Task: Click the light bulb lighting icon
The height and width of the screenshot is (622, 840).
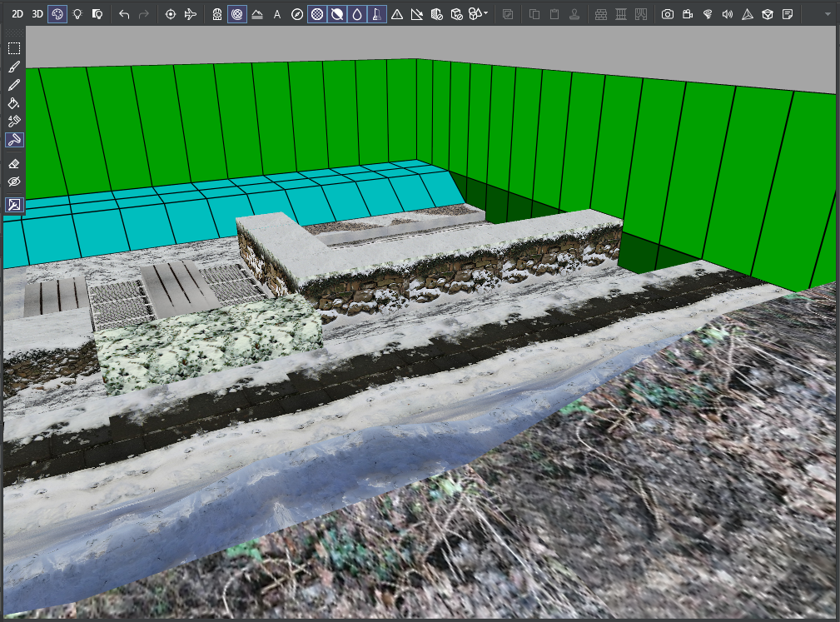Action: (77, 14)
